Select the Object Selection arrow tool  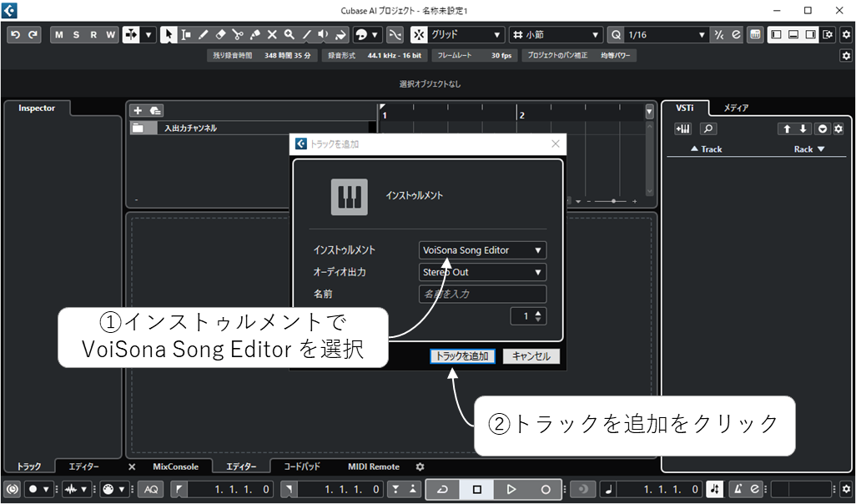click(169, 35)
